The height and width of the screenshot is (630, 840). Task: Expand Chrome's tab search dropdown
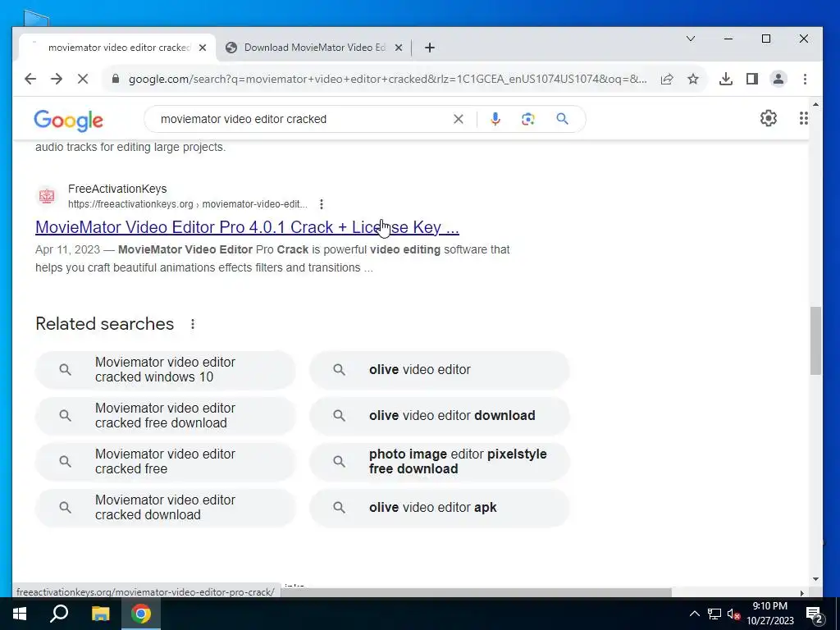691,39
